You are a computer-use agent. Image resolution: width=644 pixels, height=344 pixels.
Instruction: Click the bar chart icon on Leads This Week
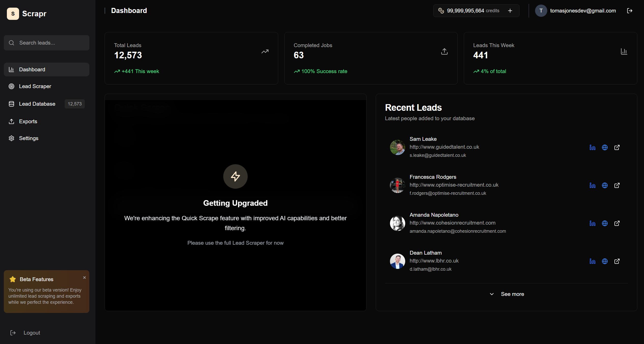[624, 51]
